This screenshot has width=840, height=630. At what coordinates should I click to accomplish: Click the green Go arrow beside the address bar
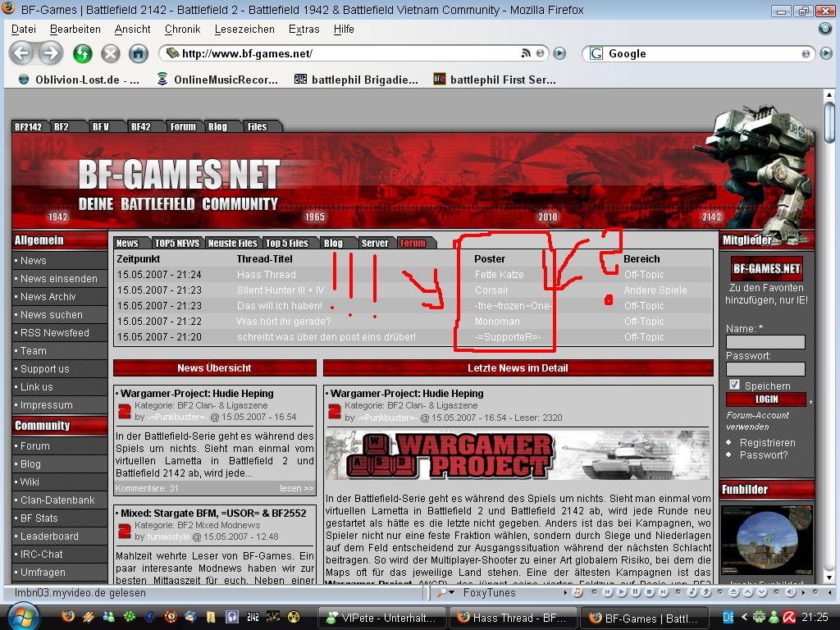point(559,53)
